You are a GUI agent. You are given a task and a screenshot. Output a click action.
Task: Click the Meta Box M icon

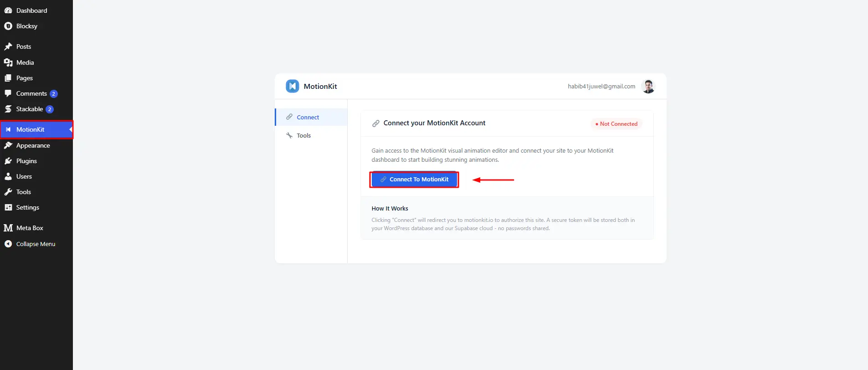point(8,228)
